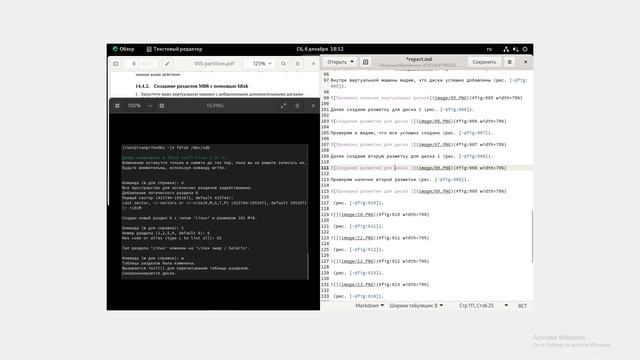Click the image/11.PNG link on line 123
Screen dimensions: 640x360
click(x=358, y=238)
